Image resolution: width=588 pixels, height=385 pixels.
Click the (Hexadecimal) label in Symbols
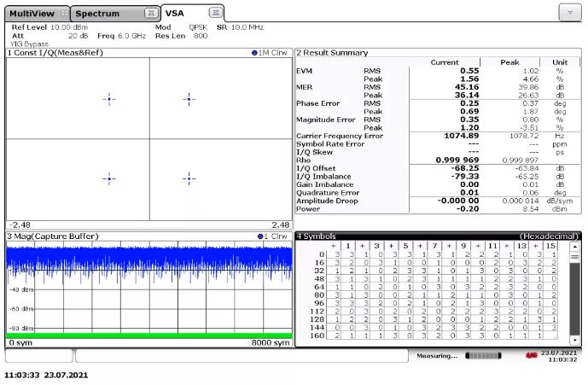549,236
